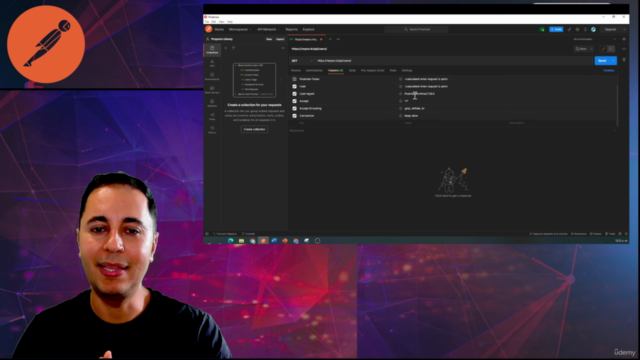This screenshot has height=360, width=640.
Task: Click the environment quick look eye icon
Action: click(624, 39)
